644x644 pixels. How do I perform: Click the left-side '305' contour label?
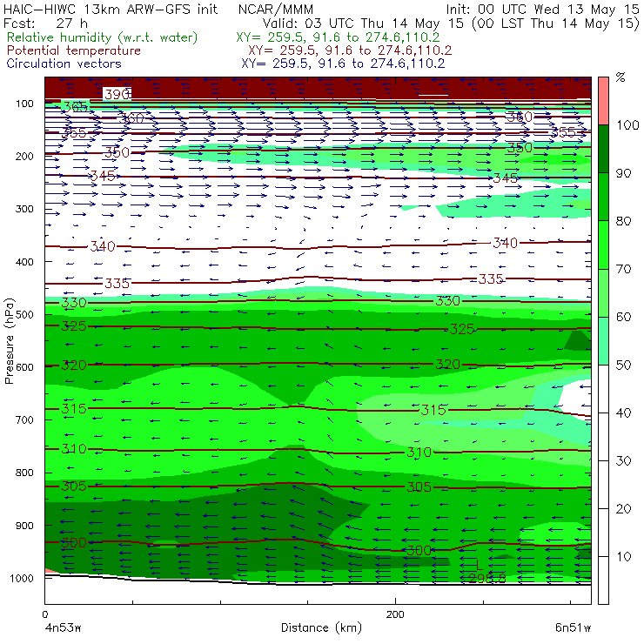click(x=74, y=486)
